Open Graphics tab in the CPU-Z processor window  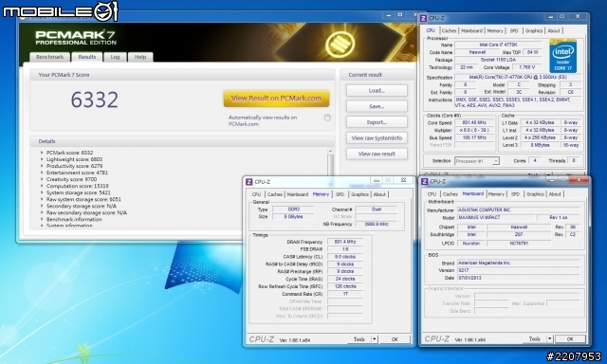click(x=534, y=31)
